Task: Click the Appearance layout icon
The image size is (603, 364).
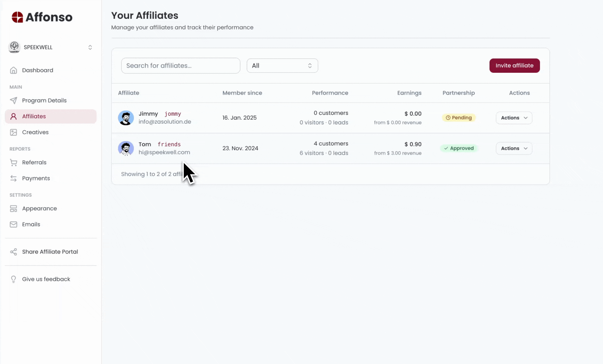Action: 13,209
